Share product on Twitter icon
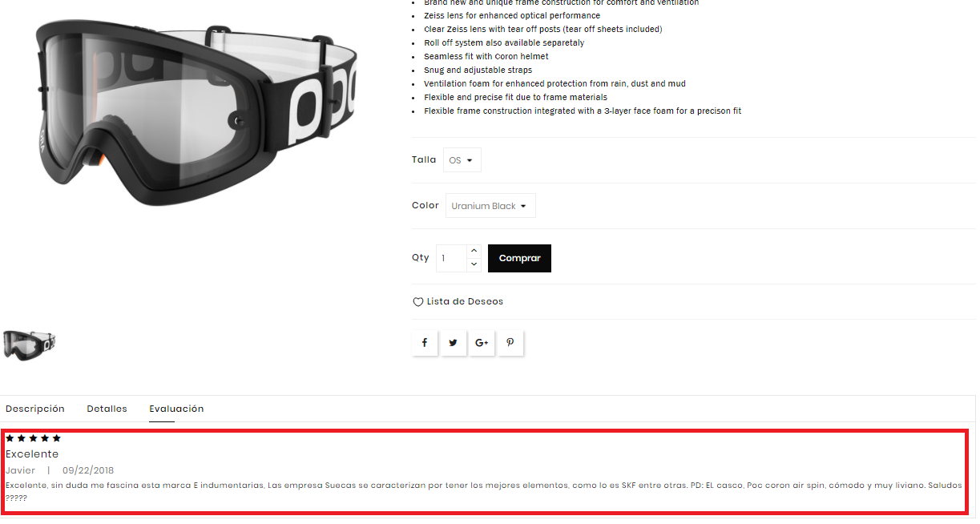The image size is (980, 524). pyautogui.click(x=453, y=343)
